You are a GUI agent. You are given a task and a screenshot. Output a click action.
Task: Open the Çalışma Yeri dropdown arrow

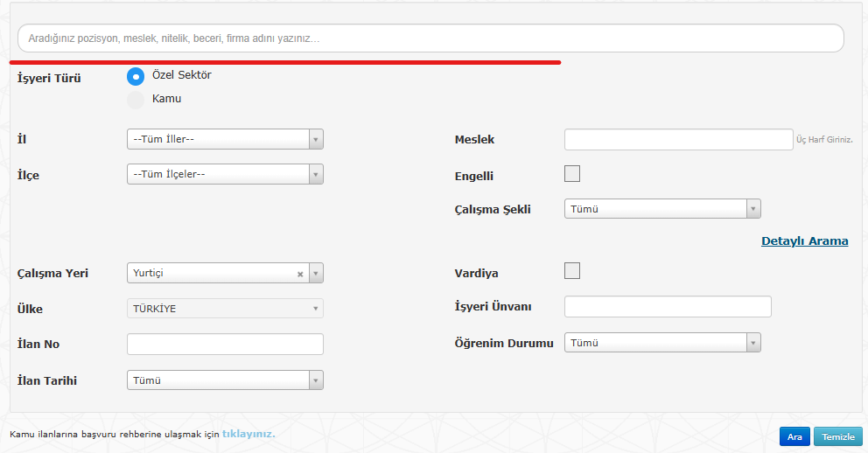click(x=316, y=274)
